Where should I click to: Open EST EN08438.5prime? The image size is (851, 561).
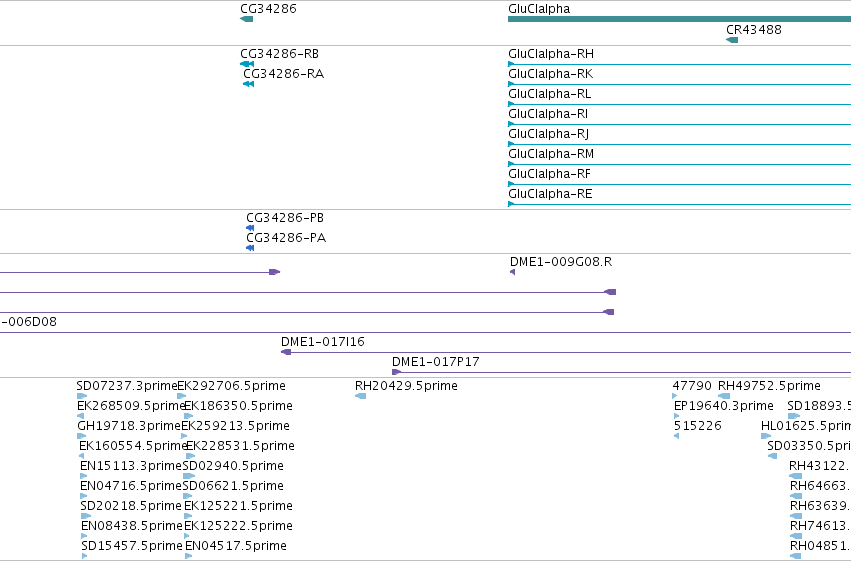tap(132, 526)
